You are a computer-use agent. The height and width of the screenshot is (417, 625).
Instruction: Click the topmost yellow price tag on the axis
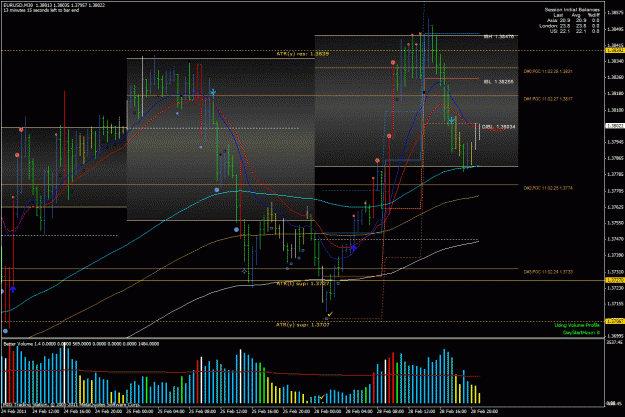[615, 51]
